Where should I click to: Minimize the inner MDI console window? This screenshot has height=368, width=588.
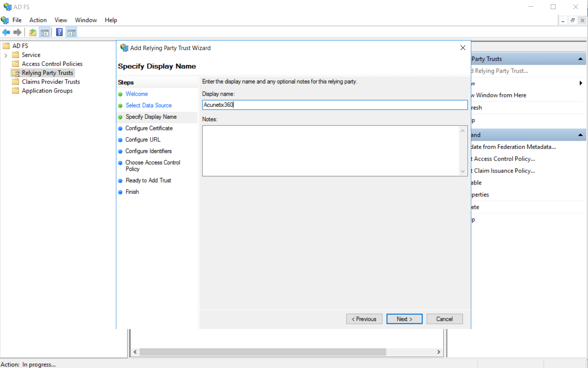click(563, 20)
